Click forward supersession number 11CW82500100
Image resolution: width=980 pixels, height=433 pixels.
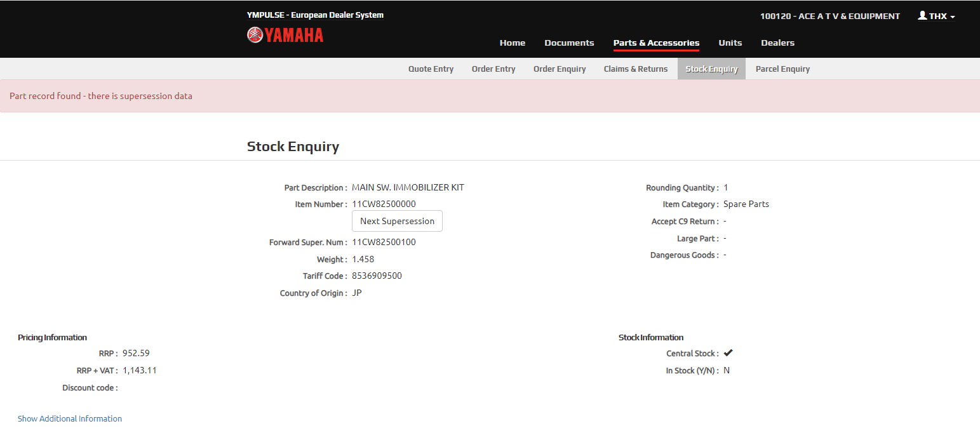coord(384,242)
